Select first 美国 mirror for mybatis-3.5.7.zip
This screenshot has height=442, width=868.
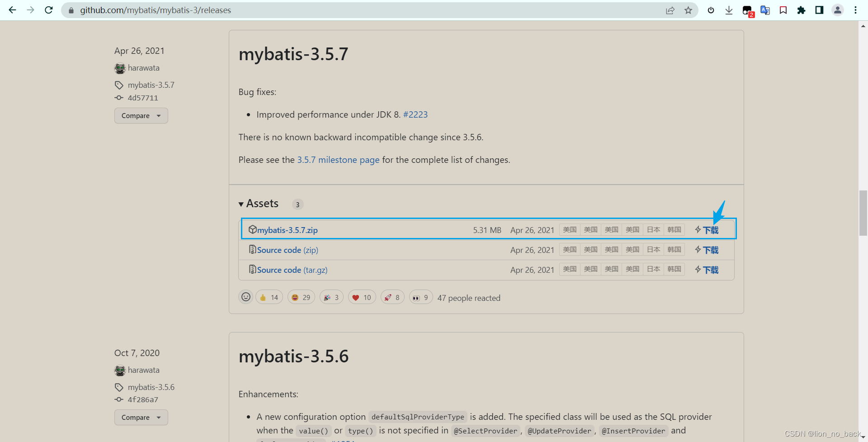(570, 230)
